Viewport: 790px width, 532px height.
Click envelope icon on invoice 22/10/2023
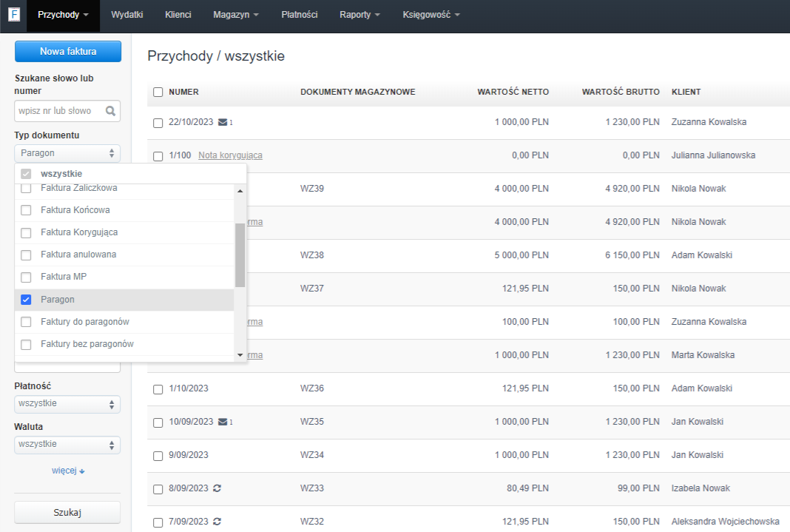click(223, 122)
